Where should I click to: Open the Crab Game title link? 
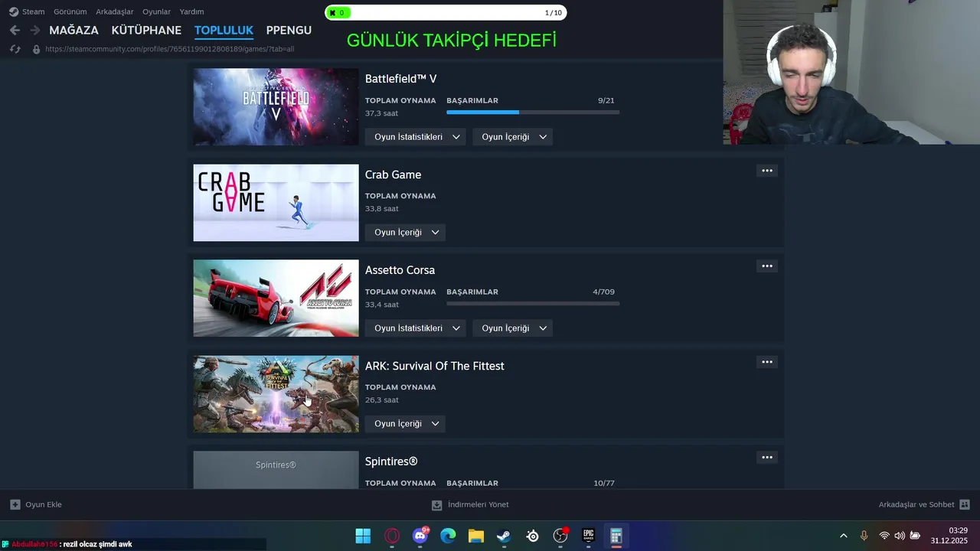pyautogui.click(x=393, y=174)
